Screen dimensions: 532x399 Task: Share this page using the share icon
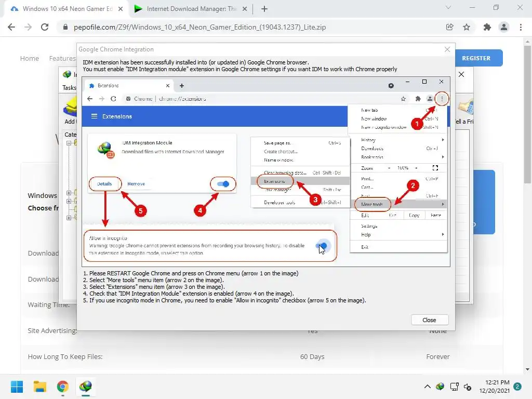(x=449, y=27)
